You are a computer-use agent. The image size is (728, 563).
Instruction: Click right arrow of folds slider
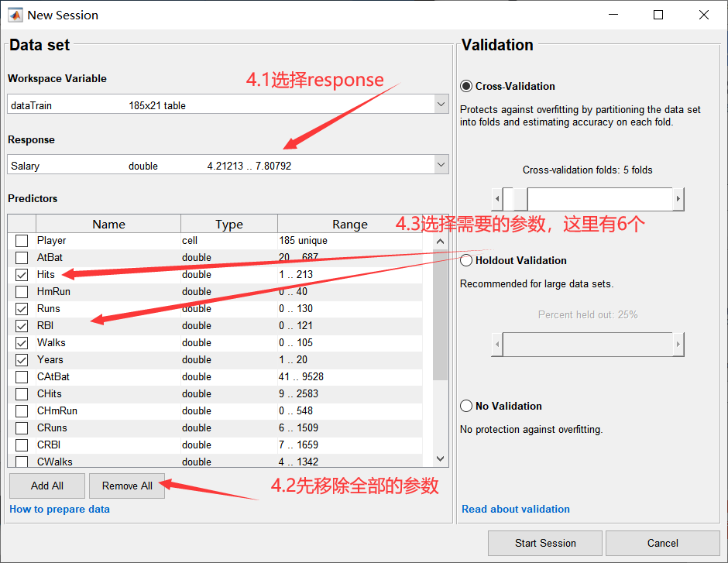click(x=680, y=199)
